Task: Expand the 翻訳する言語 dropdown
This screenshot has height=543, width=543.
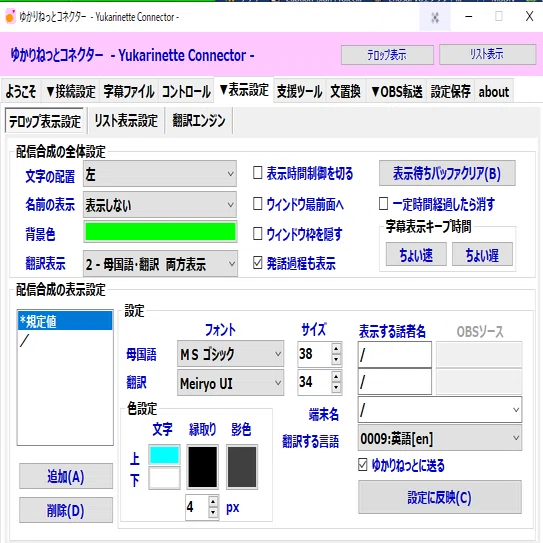Action: click(440, 438)
